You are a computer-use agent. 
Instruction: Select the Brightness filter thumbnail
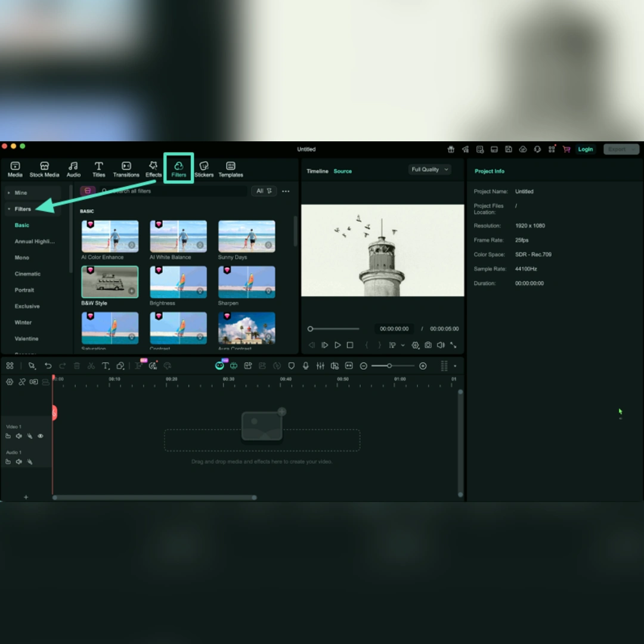(x=178, y=282)
